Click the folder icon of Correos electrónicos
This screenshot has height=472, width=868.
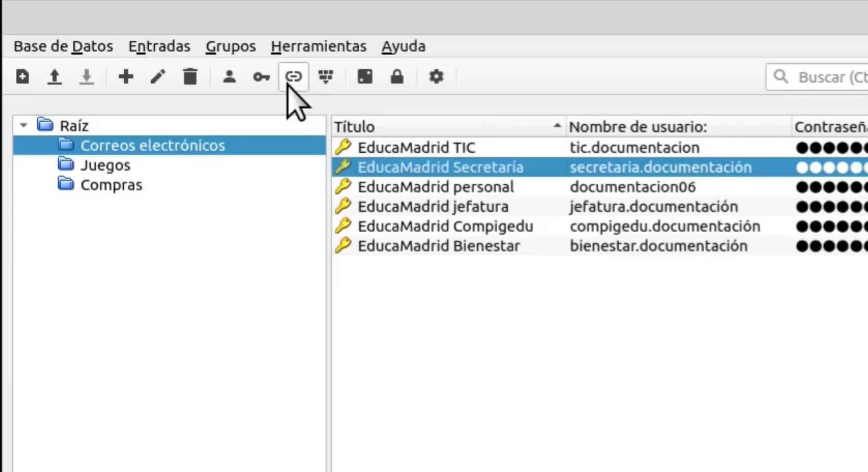[66, 145]
